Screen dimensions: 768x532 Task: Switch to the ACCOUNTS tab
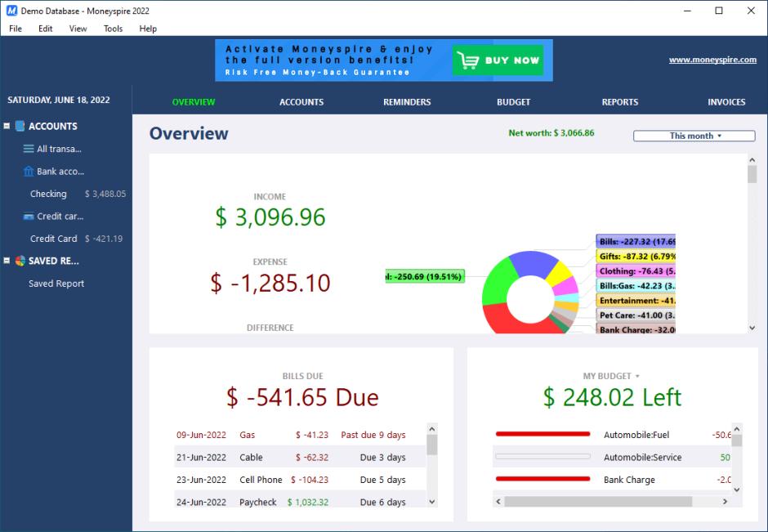pos(301,102)
